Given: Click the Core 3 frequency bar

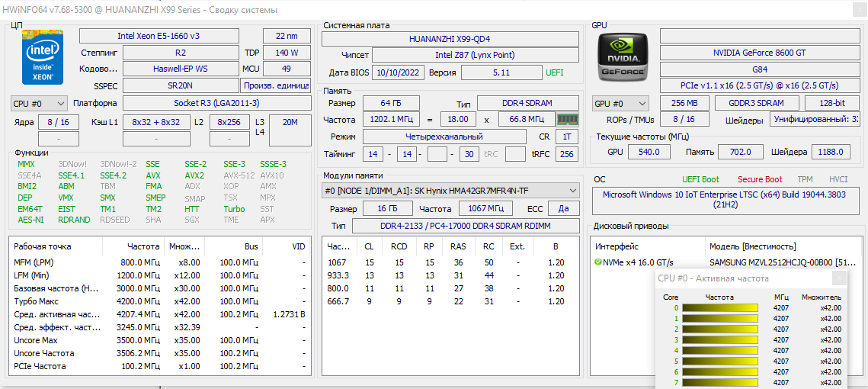Looking at the screenshot, I should 719,339.
